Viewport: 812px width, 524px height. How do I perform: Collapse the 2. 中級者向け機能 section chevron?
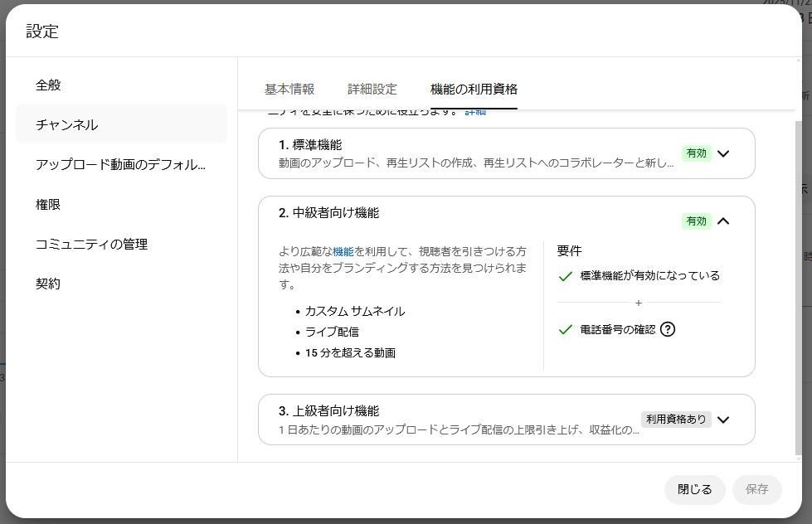pos(723,221)
